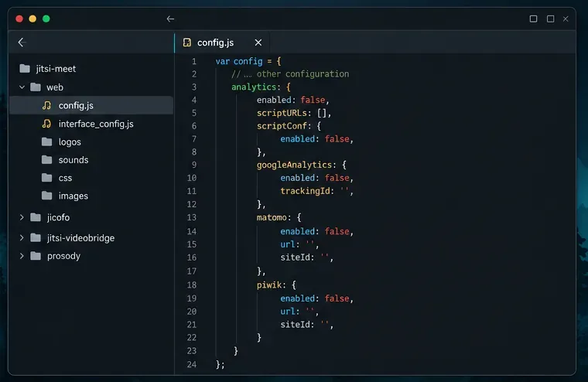
Task: Click the sounds folder icon
Action: click(47, 160)
